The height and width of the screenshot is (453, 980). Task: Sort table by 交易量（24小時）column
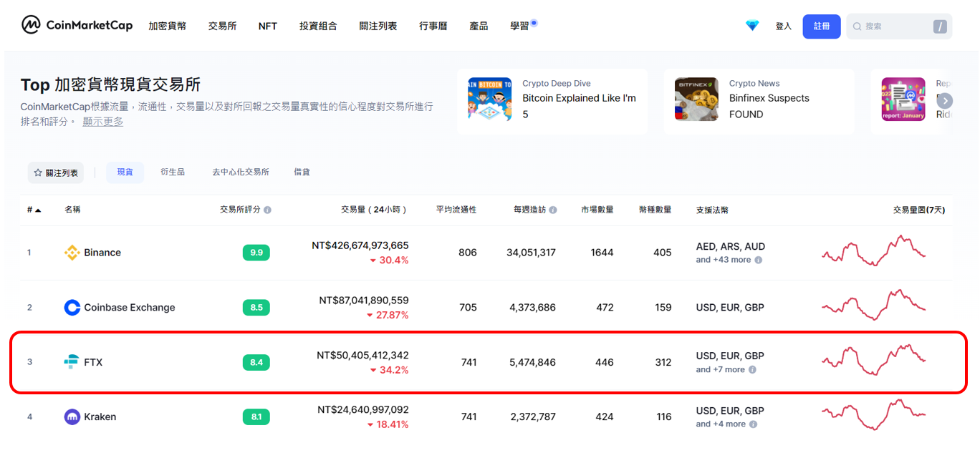[x=375, y=210]
